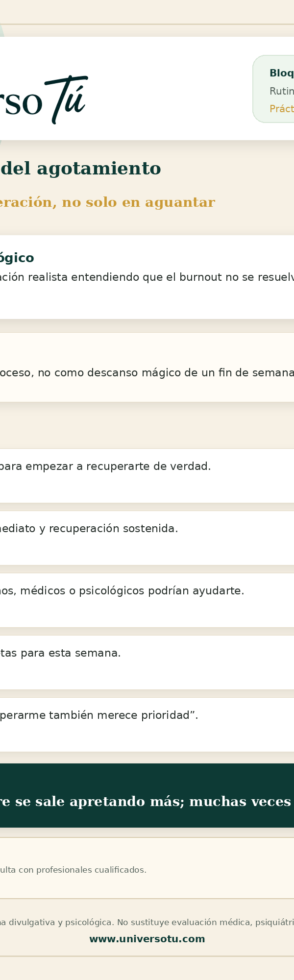The width and height of the screenshot is (294, 980).
Task: Click the gray 'Rutin' badge line
Action: (x=282, y=91)
